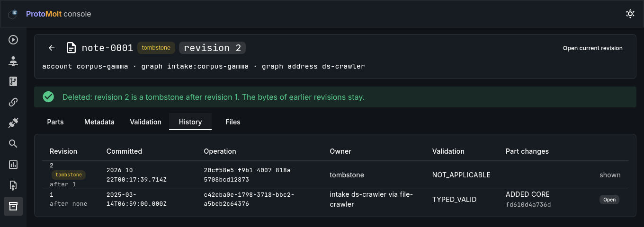644x227 pixels.
Task: Click the TYPED_VALID validation cell
Action: 455,200
